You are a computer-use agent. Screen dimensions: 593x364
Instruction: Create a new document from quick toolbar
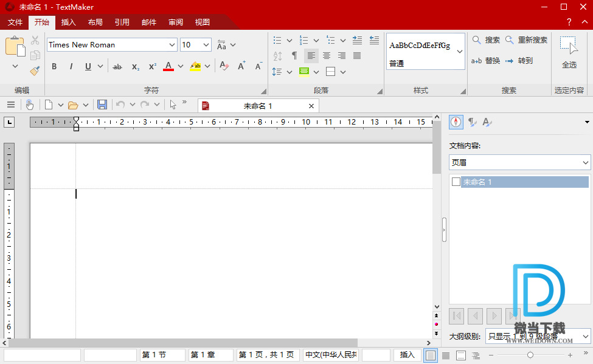pos(49,105)
